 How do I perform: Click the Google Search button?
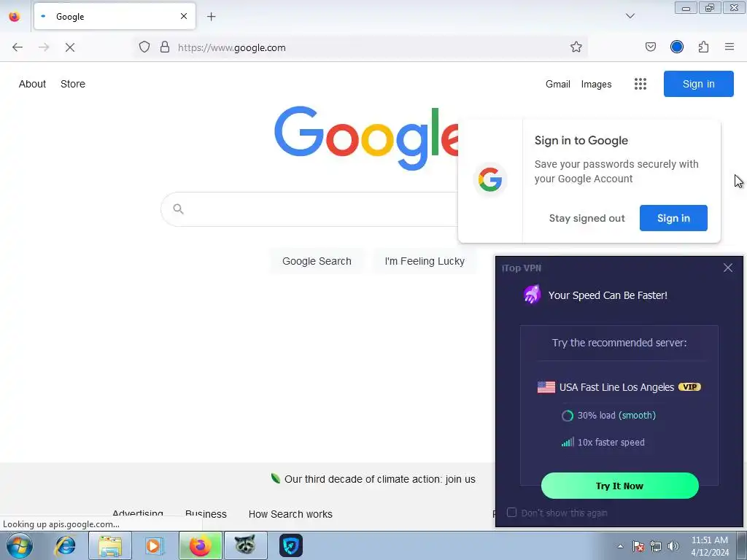pyautogui.click(x=317, y=261)
